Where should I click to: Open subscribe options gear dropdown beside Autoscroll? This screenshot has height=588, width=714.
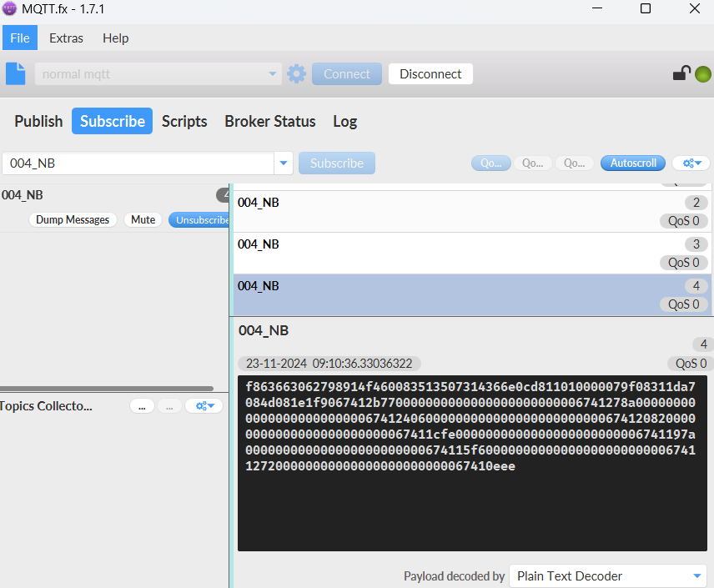point(691,163)
